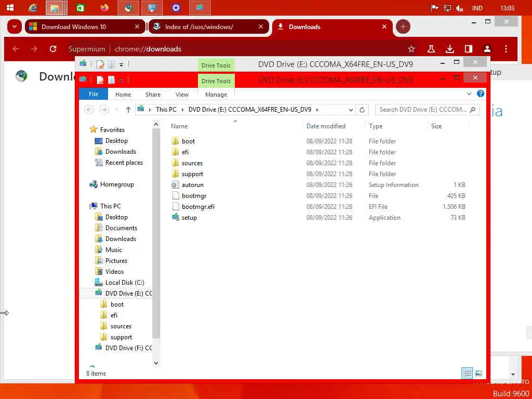Switch to Details view icon in status bar
Image resolution: width=532 pixels, height=399 pixels.
[467, 373]
